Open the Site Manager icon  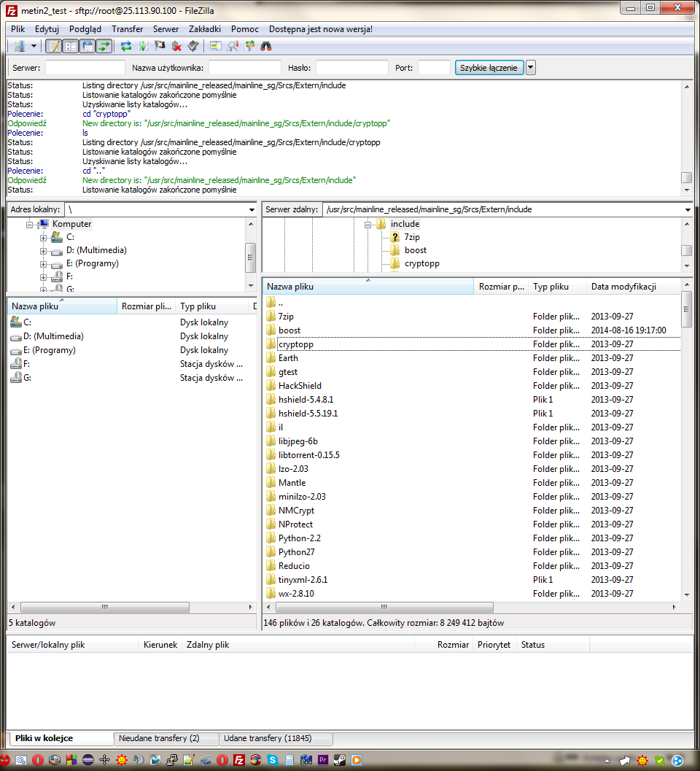tap(19, 46)
